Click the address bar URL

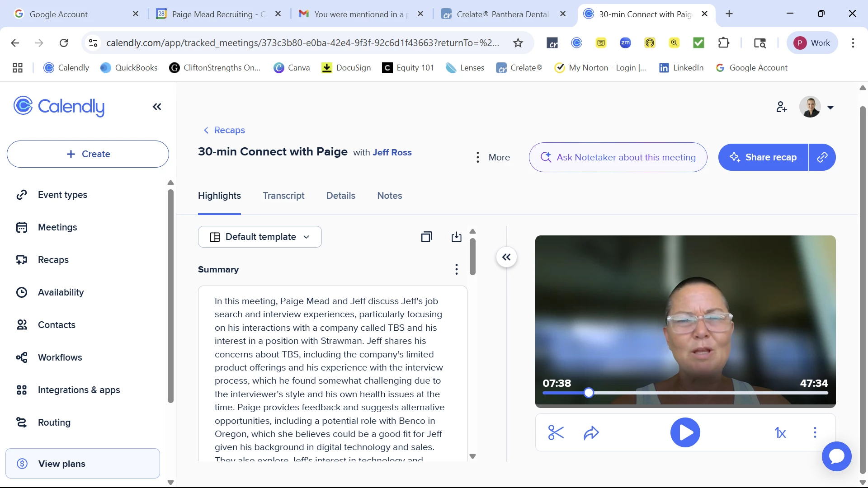click(x=303, y=43)
